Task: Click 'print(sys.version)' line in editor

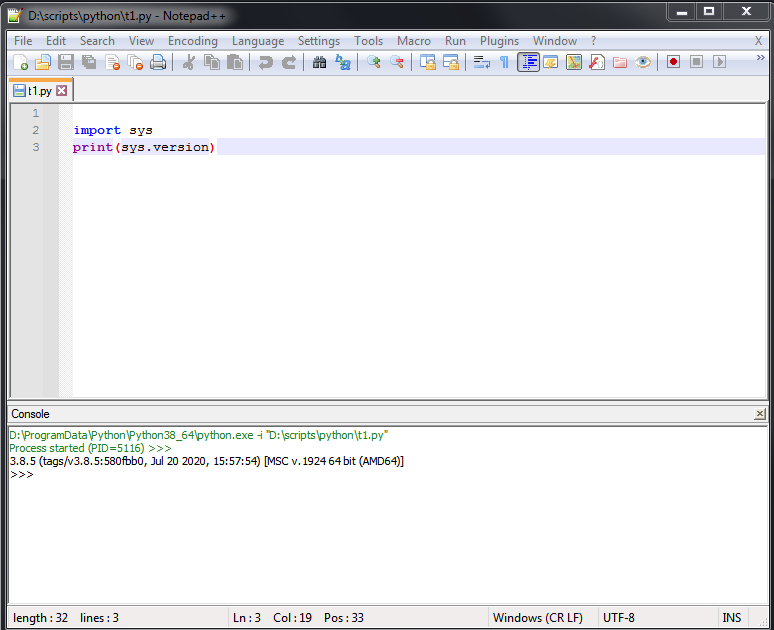Action: 144,147
